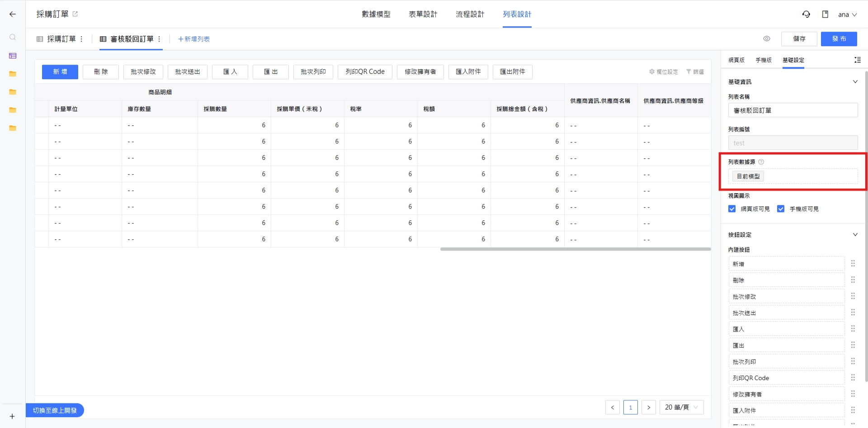The width and height of the screenshot is (868, 428).
Task: Click 批次修改 toolbar button
Action: (143, 72)
